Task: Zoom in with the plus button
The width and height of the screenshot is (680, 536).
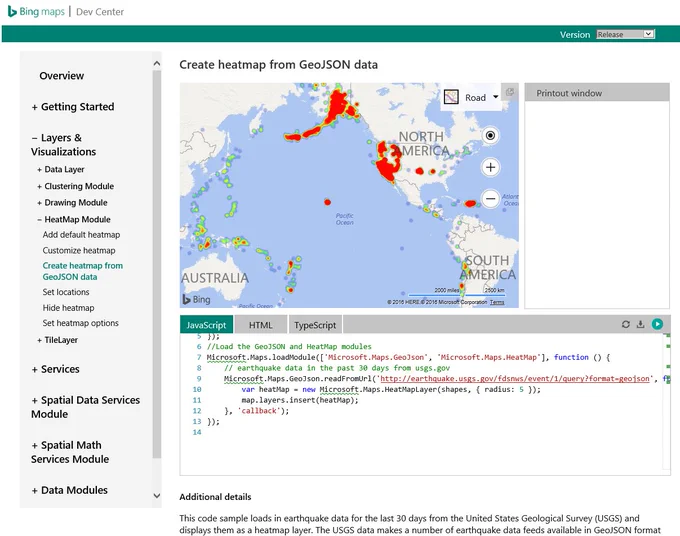Action: (490, 167)
